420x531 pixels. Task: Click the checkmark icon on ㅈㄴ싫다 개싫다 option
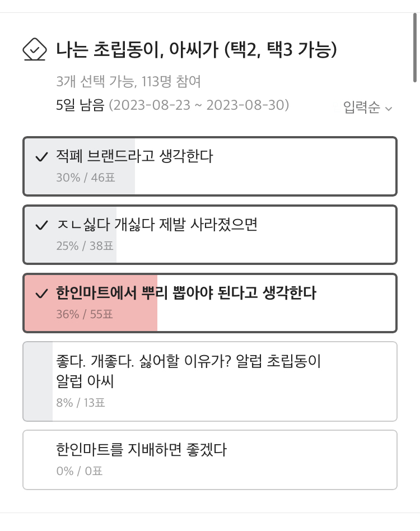41,226
